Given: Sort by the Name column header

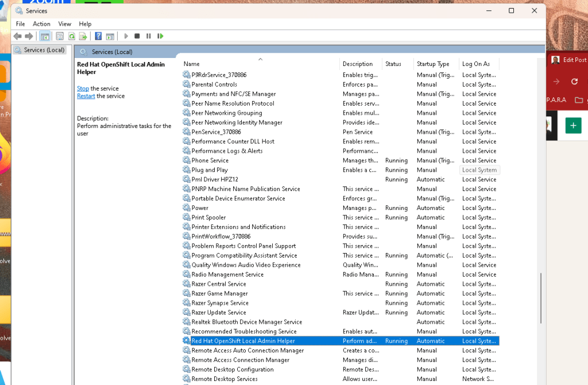Looking at the screenshot, I should pos(260,64).
